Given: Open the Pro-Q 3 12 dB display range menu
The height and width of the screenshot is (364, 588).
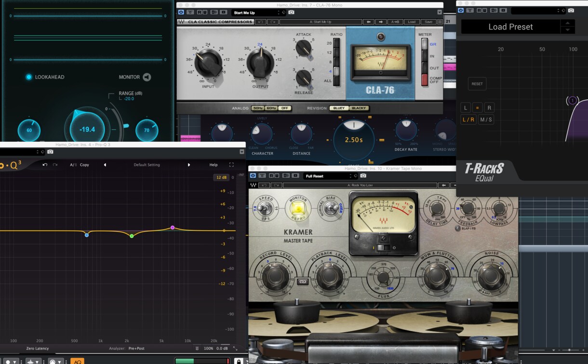Looking at the screenshot, I should [221, 177].
